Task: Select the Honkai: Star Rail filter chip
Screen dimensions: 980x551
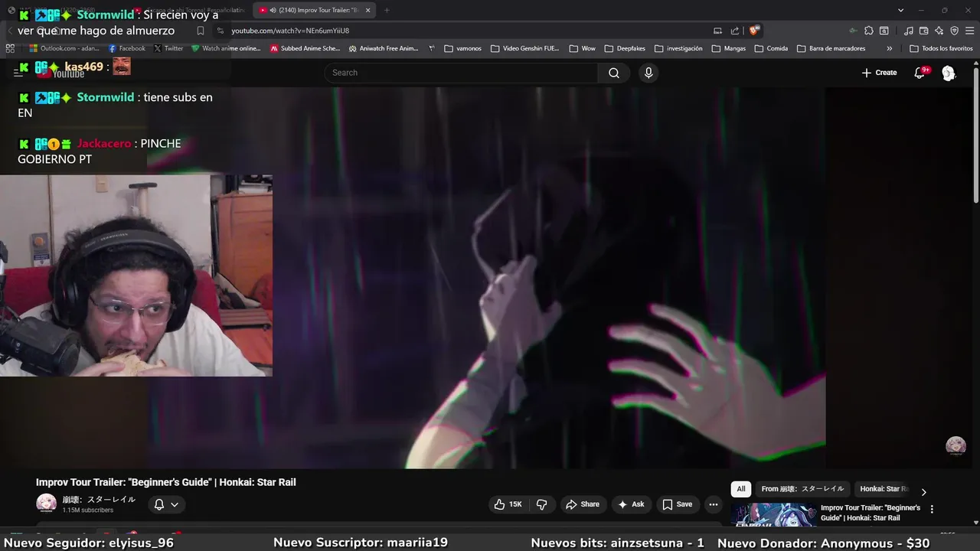Action: point(884,489)
